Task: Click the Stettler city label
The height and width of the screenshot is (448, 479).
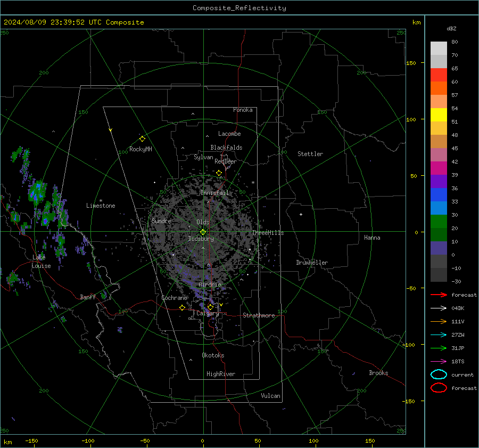Action: coord(310,154)
